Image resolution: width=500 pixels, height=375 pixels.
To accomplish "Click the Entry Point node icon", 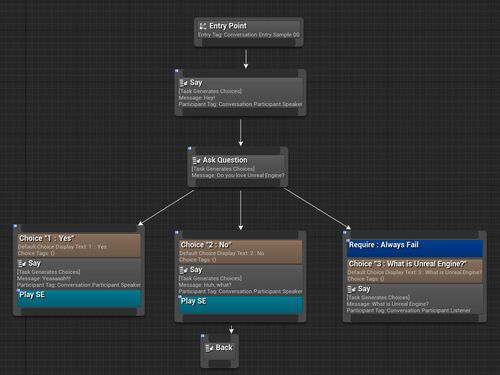I will (202, 26).
